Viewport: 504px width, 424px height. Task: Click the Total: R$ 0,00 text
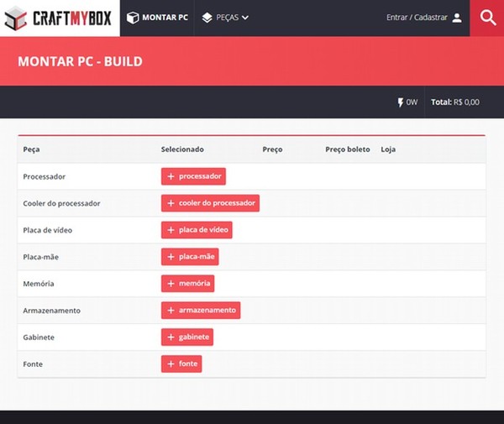(x=455, y=102)
